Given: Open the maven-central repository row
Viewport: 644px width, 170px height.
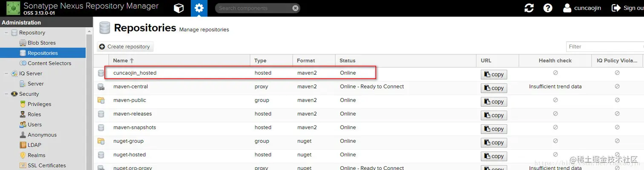Looking at the screenshot, I should click(x=368, y=87).
